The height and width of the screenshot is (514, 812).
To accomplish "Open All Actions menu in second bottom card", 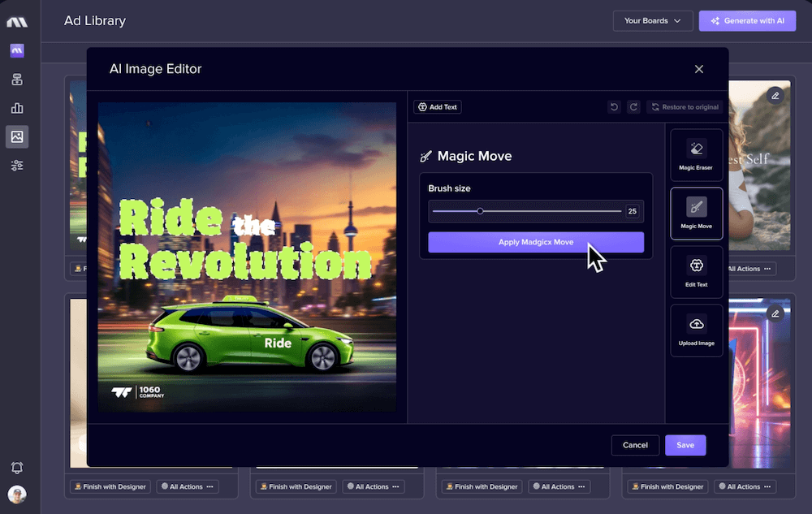I will pyautogui.click(x=373, y=486).
